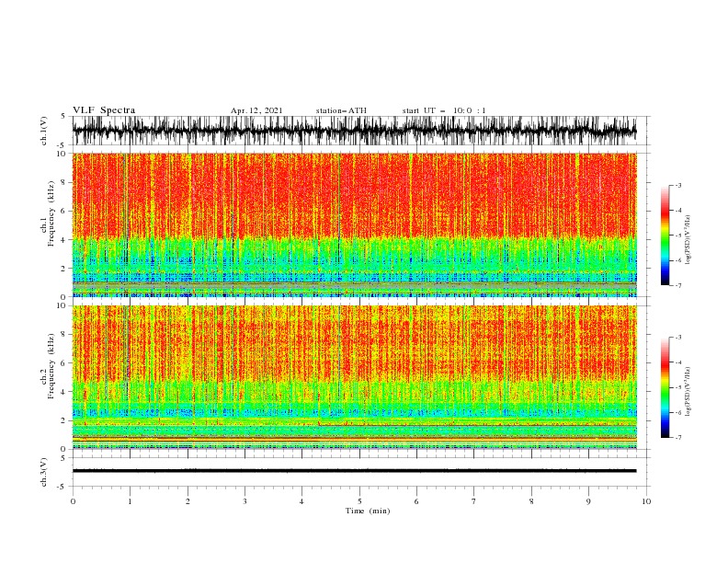
Task: Click the "station=ATH" header label
Action: pos(341,110)
